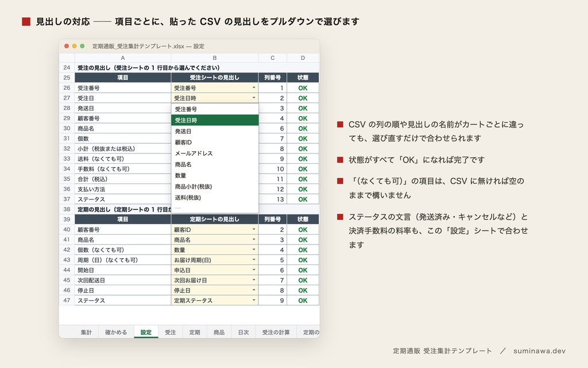Choose highlighted 受注日時 in dropdown list
Viewport: 588px width, 368px height.
215,120
